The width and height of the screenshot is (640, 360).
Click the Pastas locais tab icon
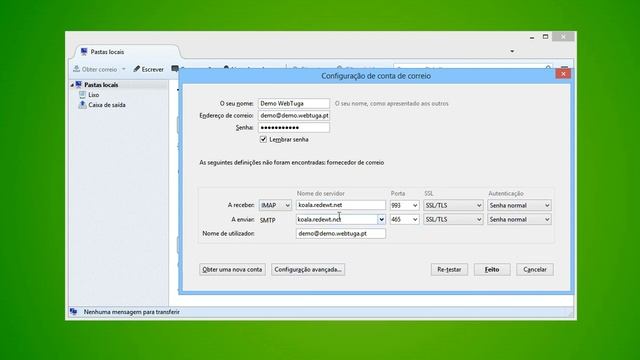84,52
